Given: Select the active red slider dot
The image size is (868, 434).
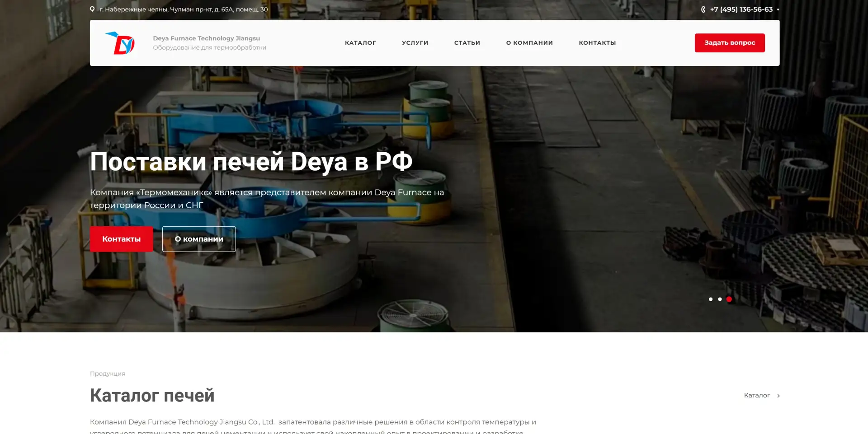Looking at the screenshot, I should [729, 299].
